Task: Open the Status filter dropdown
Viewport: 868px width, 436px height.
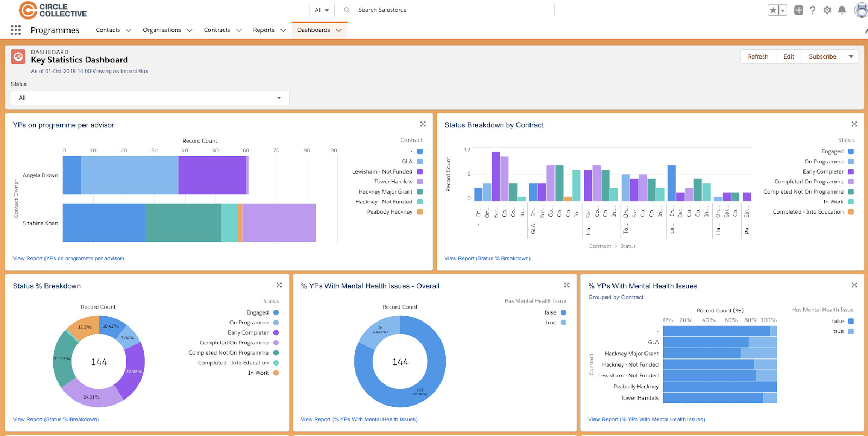Action: coord(150,98)
